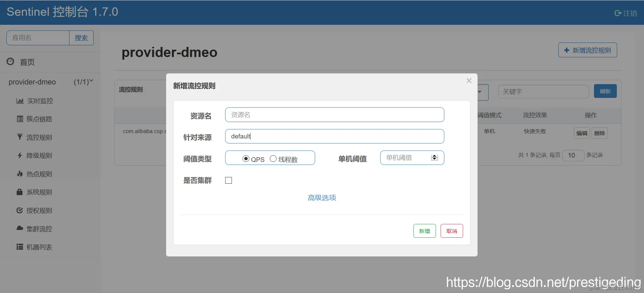
Task: Click the 流控效果 column header
Action: (x=535, y=115)
